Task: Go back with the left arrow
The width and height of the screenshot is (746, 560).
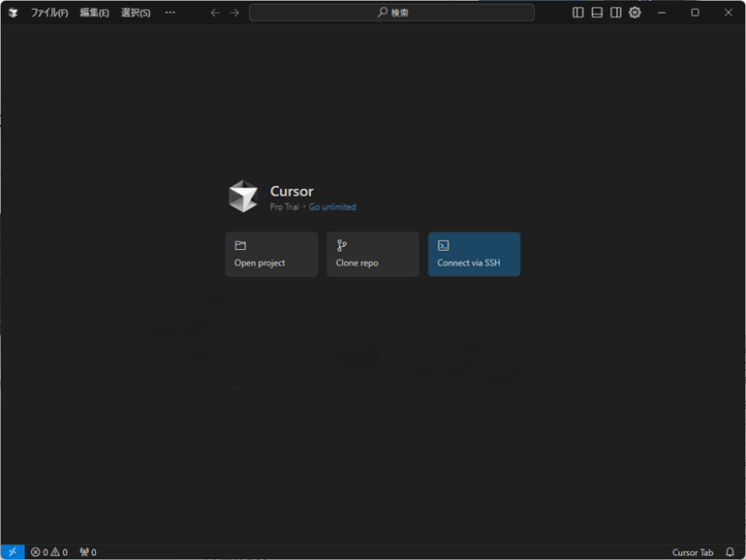Action: 215,13
